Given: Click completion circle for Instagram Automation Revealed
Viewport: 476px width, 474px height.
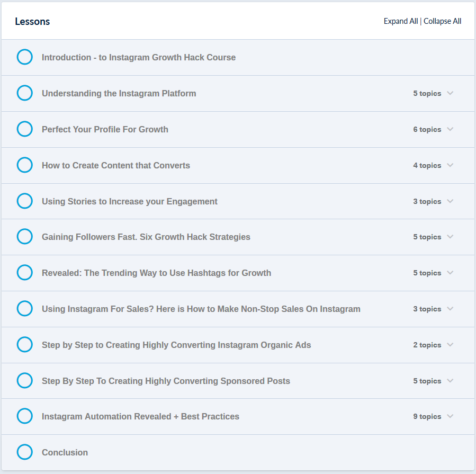Looking at the screenshot, I should [x=24, y=416].
